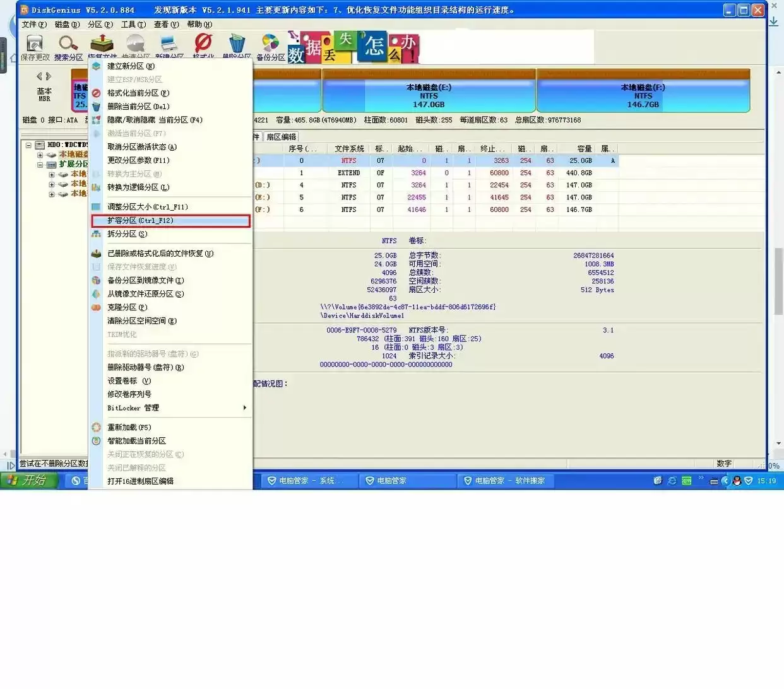Click the 备份分区 toolbar icon

pos(270,44)
